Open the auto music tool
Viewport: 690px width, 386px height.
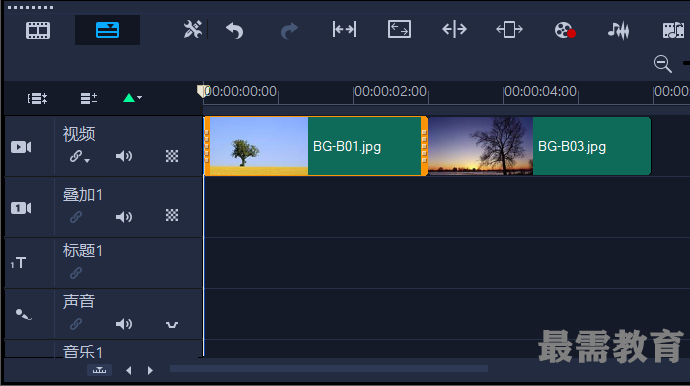(x=673, y=30)
